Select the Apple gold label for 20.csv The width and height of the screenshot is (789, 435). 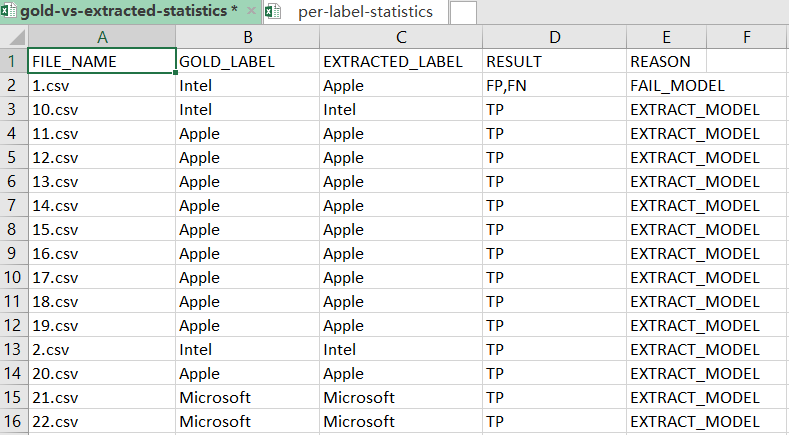(248, 373)
